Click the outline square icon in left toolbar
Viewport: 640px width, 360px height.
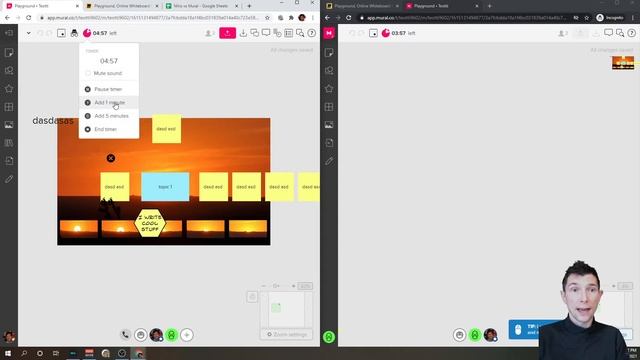pyautogui.click(x=61, y=33)
